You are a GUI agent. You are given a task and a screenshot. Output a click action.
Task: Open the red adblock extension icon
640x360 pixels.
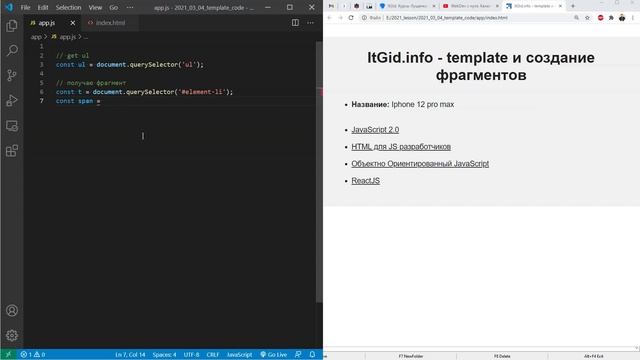point(600,18)
